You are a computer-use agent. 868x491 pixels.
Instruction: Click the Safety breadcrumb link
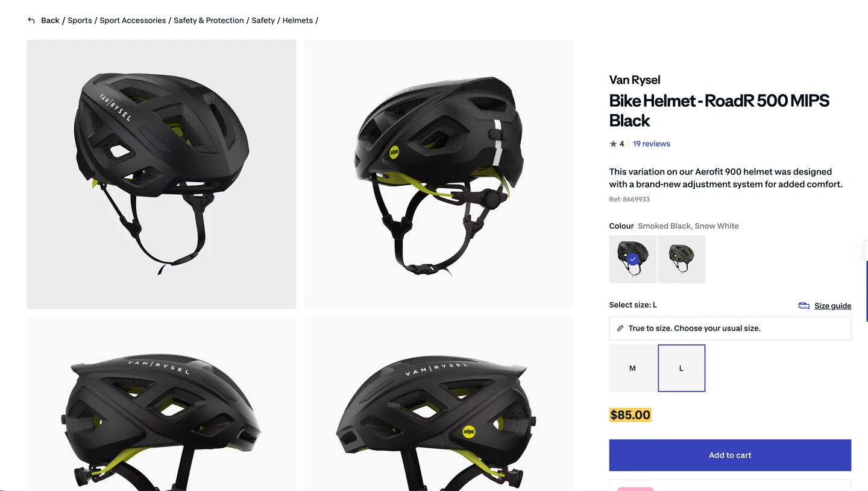[x=263, y=21]
